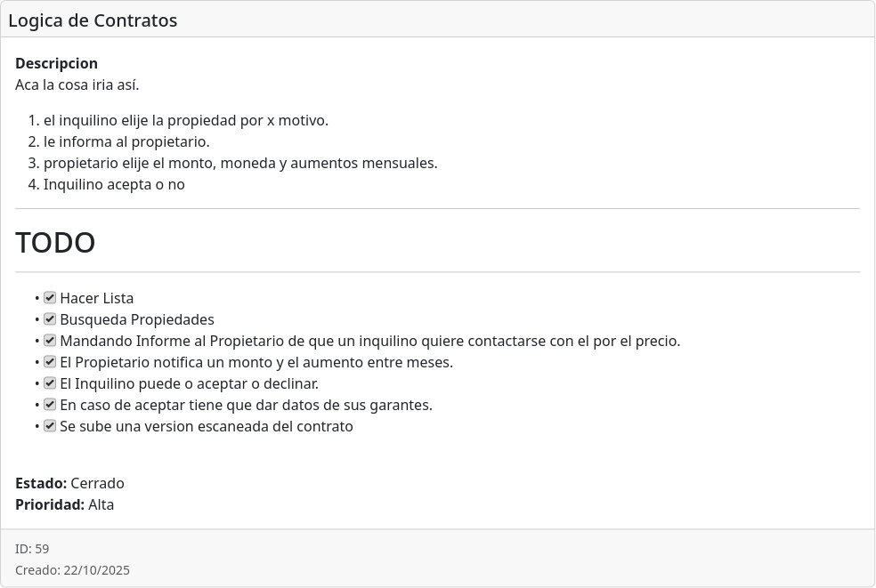Toggle El Inquilino puede aceptar checkbox

click(x=50, y=383)
